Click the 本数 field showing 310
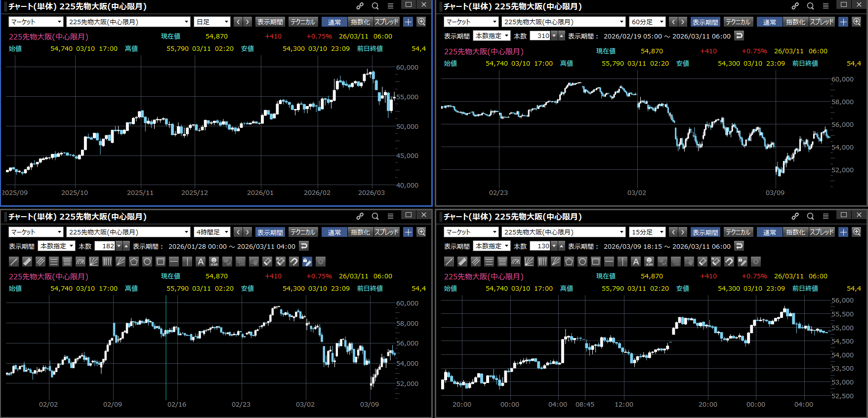868x418 pixels. [540, 36]
